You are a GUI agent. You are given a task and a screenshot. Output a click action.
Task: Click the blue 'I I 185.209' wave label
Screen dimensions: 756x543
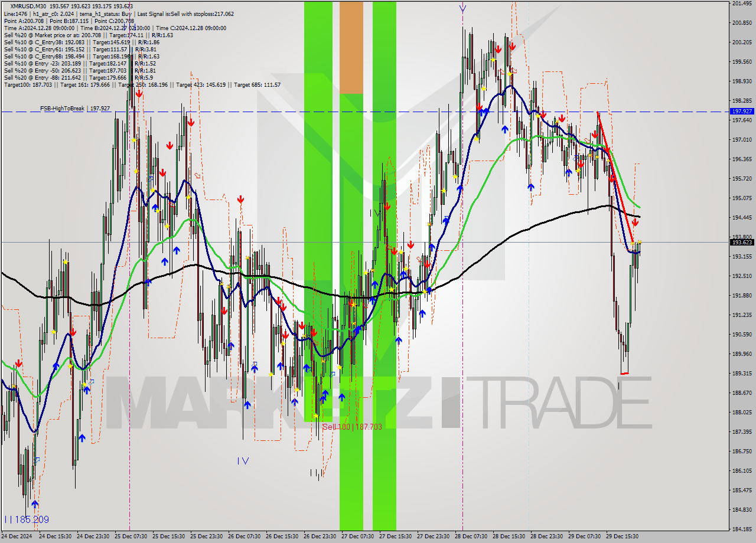coord(27,520)
